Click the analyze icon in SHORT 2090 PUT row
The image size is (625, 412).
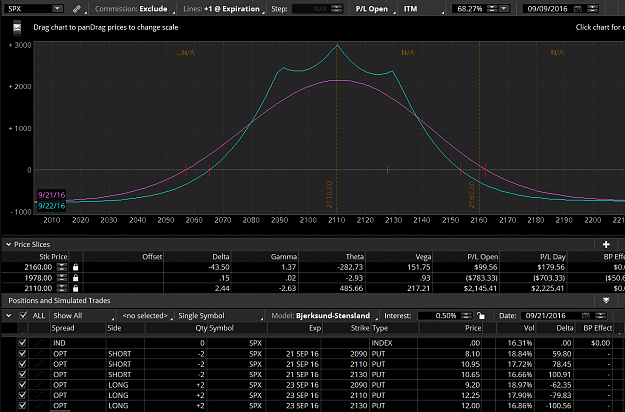click(39, 353)
